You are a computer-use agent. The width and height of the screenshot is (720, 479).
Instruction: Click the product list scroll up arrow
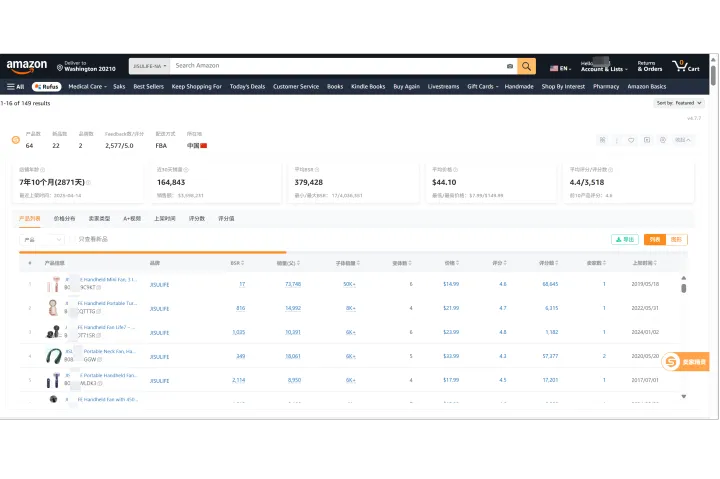pyautogui.click(x=683, y=278)
